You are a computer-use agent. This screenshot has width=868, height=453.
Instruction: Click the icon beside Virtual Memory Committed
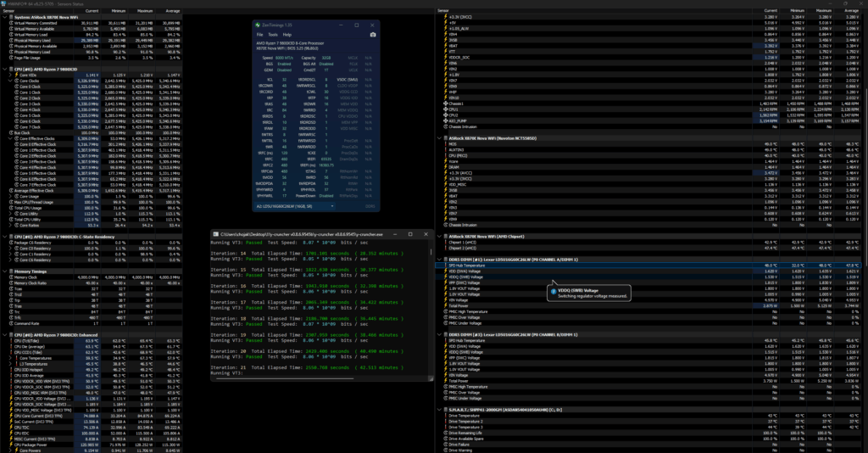tap(11, 23)
